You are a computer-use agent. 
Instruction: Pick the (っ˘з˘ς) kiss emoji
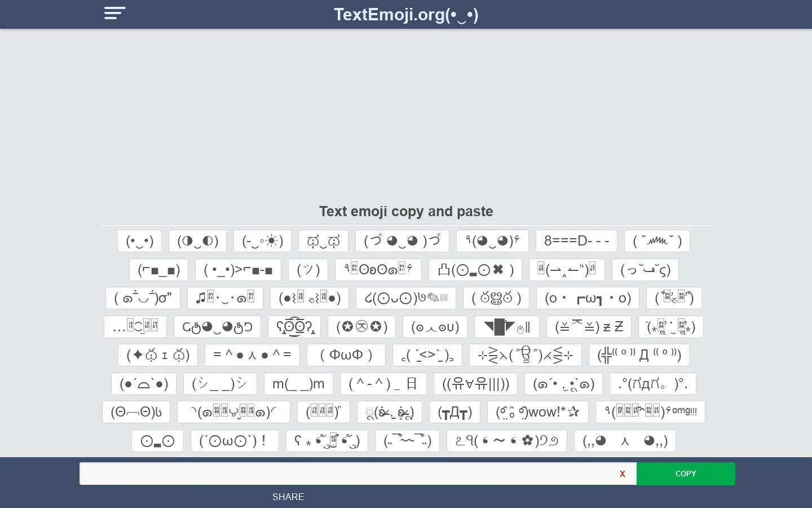tap(646, 270)
